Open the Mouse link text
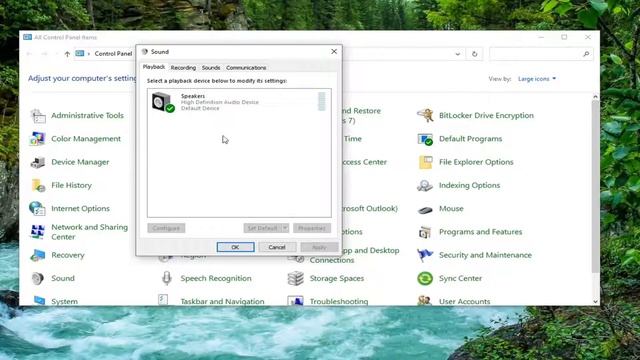The width and height of the screenshot is (640, 360). tap(451, 209)
